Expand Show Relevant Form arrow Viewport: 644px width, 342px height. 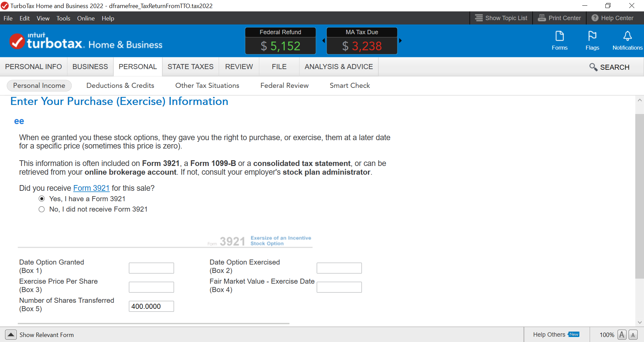click(x=11, y=335)
